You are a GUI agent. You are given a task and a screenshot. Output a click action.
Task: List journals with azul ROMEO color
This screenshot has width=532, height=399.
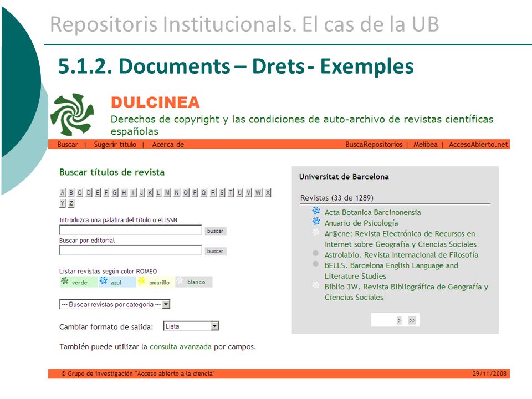pos(117,282)
